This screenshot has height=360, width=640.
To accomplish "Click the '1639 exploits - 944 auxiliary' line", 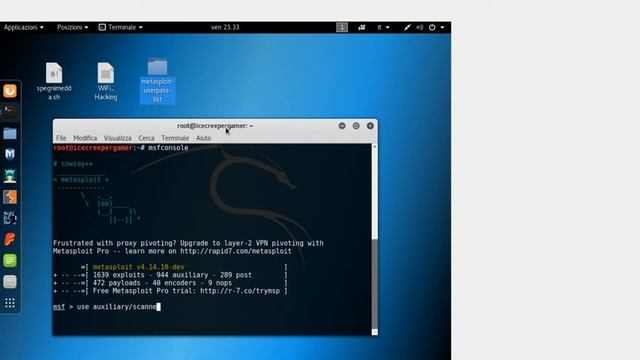I will tap(172, 275).
